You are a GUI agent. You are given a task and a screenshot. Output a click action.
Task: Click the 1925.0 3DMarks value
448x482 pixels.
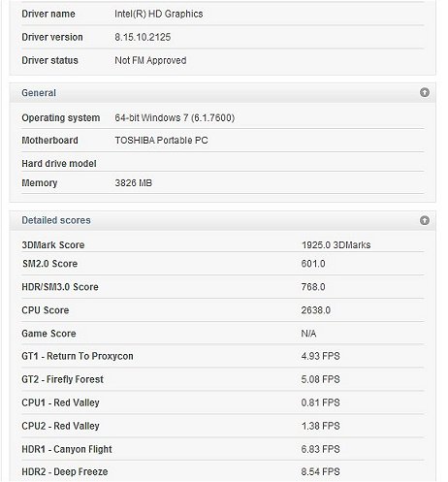(336, 244)
